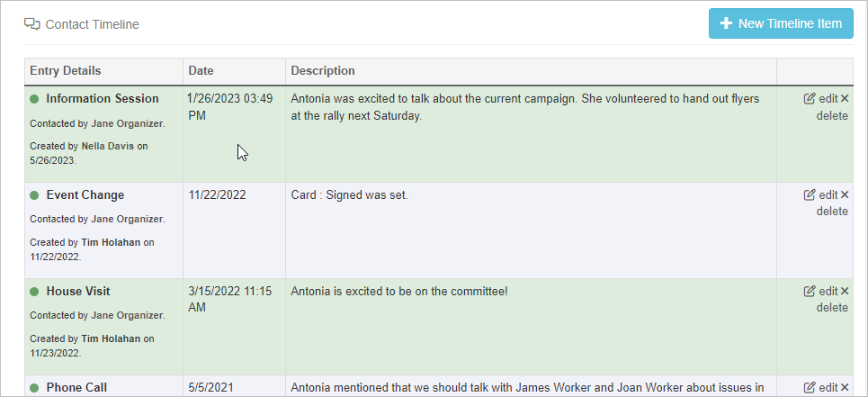Edit the Event Change entry
Viewport: 868px width, 397px height.
click(821, 194)
